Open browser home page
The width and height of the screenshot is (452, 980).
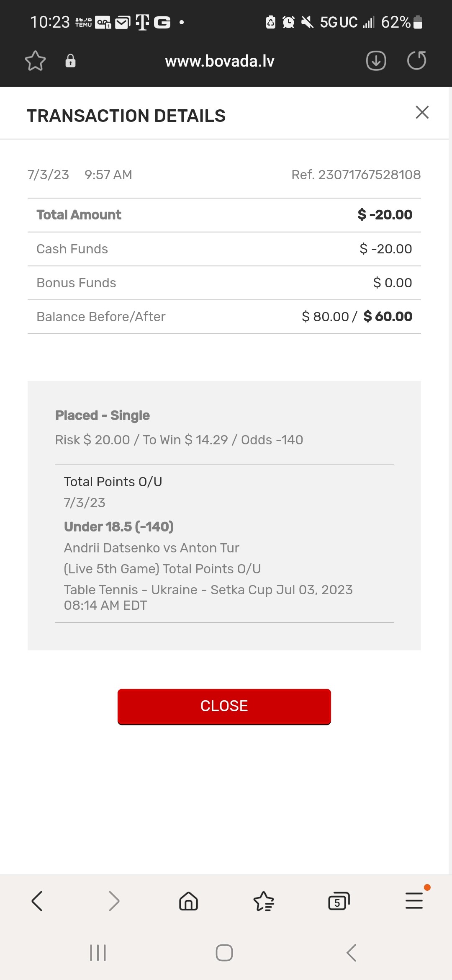[188, 901]
